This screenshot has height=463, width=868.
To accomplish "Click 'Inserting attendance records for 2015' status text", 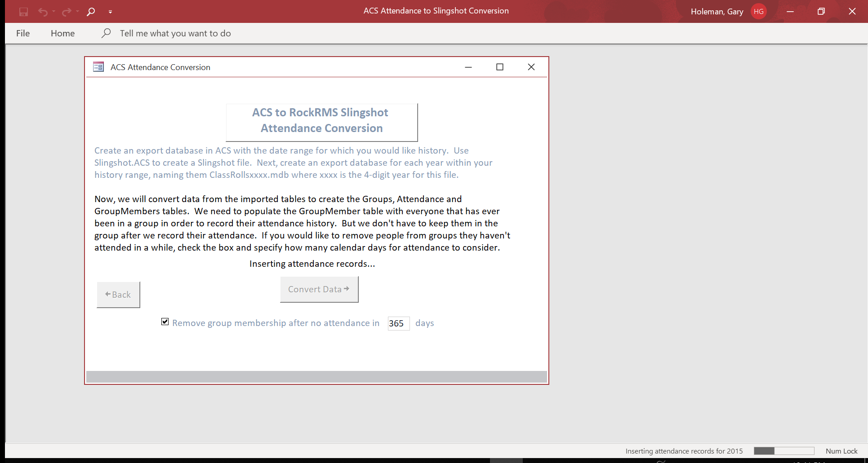I will click(684, 451).
